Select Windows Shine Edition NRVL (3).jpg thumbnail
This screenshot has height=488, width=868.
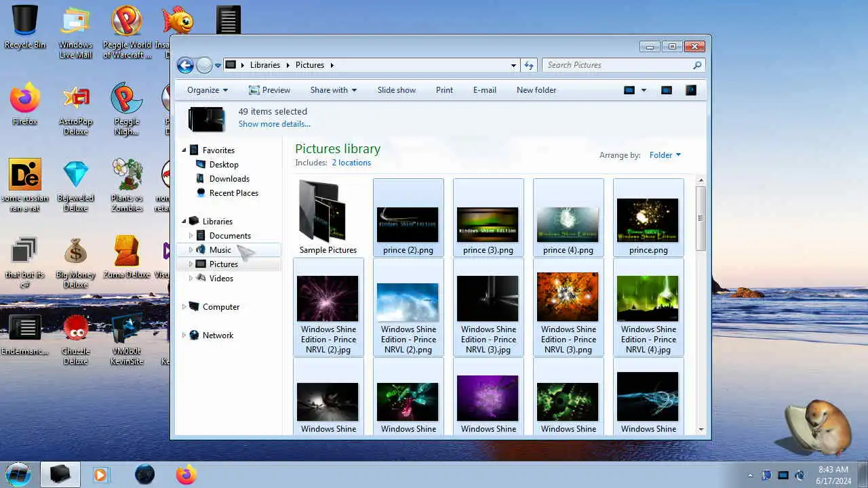coord(488,307)
